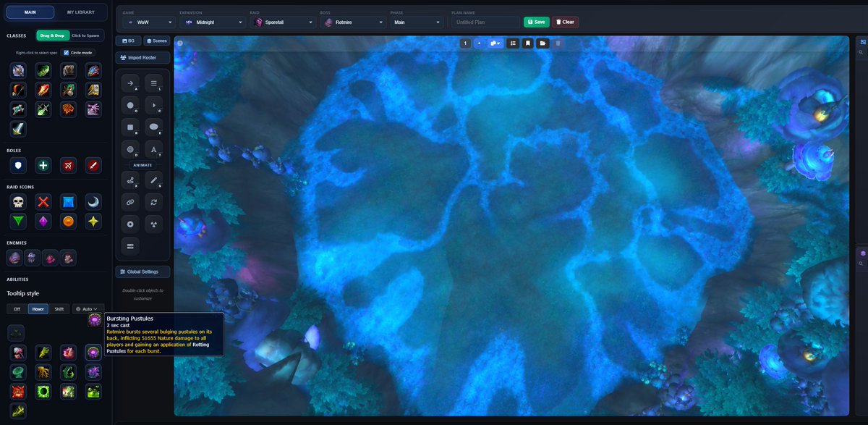The image size is (868, 425).
Task: Pick the moon raid icon
Action: 94,202
